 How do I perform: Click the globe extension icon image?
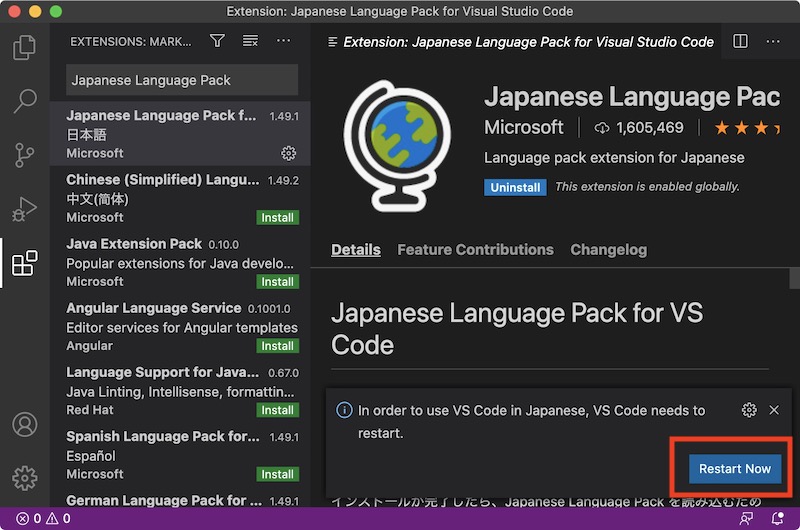pos(397,146)
